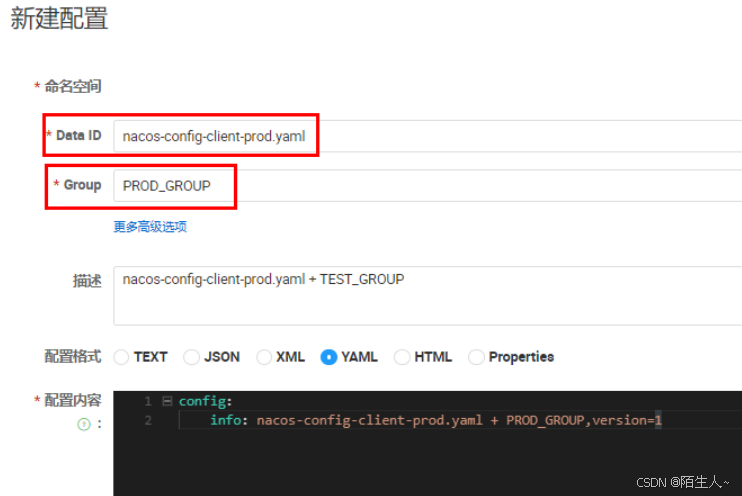Viewport: 742px width, 496px height.
Task: Select the HTML format radio button
Action: pyautogui.click(x=402, y=357)
